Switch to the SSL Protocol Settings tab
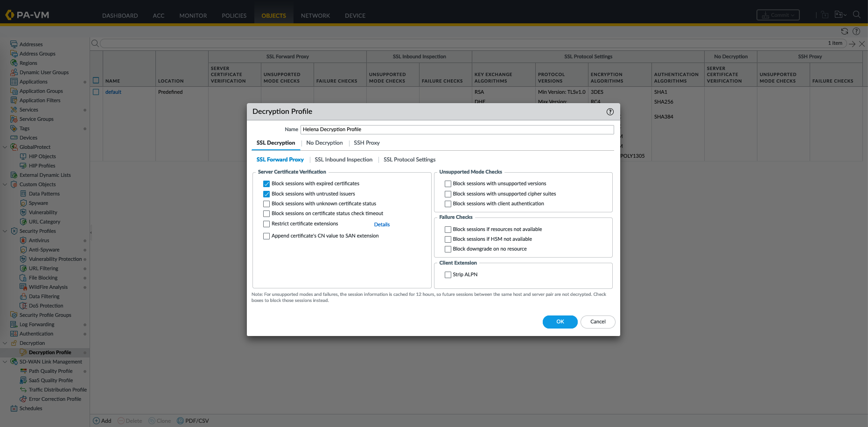The height and width of the screenshot is (427, 868). coord(409,160)
